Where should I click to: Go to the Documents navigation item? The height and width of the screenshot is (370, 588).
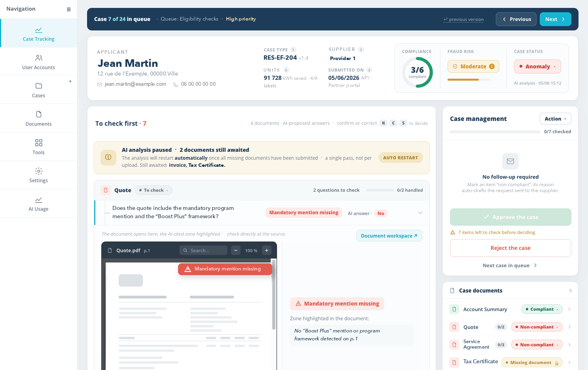pos(38,118)
